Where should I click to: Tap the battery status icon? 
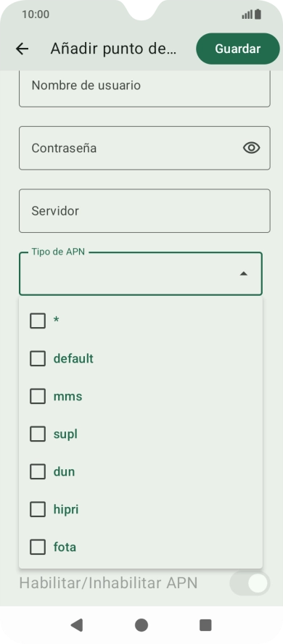[x=258, y=15]
